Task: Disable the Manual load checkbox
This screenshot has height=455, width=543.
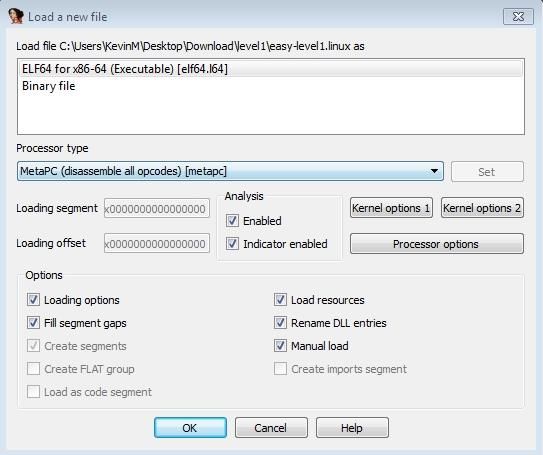Action: point(280,346)
